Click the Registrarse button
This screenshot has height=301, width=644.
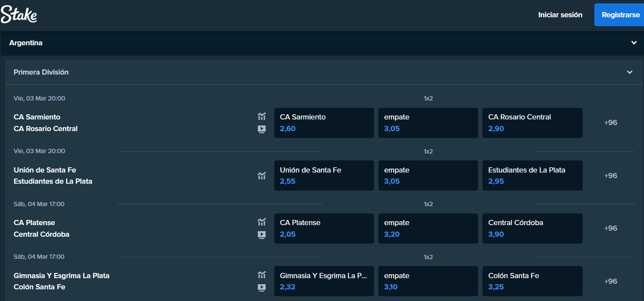point(620,15)
